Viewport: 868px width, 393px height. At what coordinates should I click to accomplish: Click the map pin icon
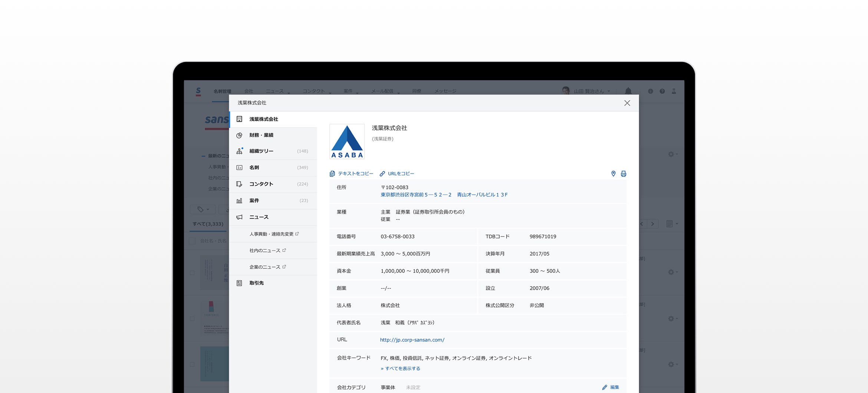tap(613, 174)
